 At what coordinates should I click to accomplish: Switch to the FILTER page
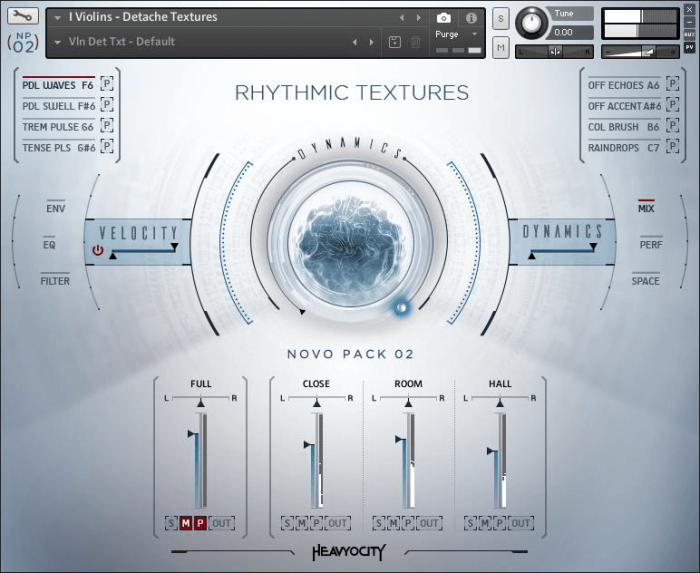click(x=55, y=281)
